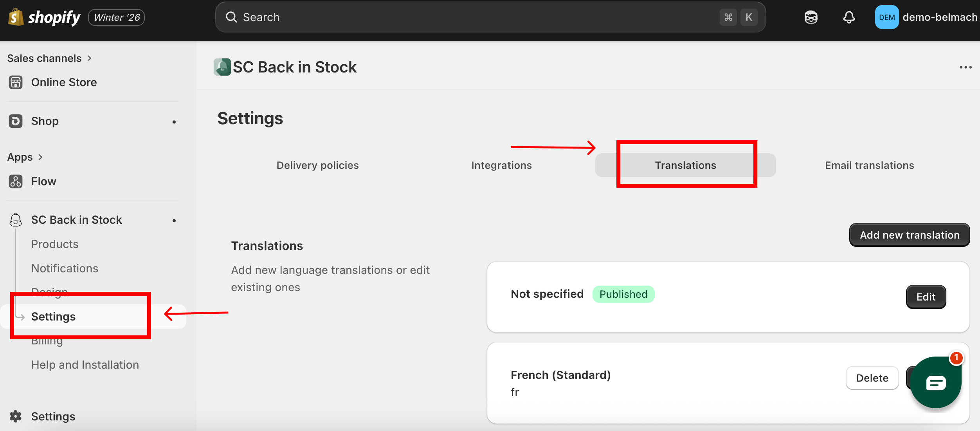980x431 pixels.
Task: Expand the Sales channels chevron
Action: pos(89,58)
